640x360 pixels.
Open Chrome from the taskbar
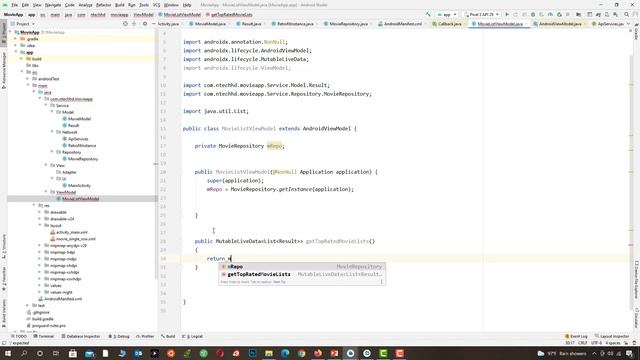(302, 353)
